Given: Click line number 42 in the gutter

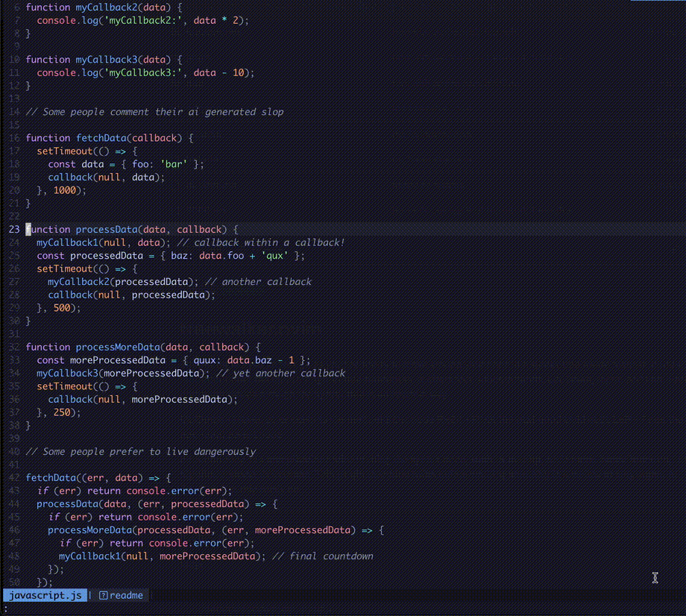Looking at the screenshot, I should pyautogui.click(x=14, y=478).
